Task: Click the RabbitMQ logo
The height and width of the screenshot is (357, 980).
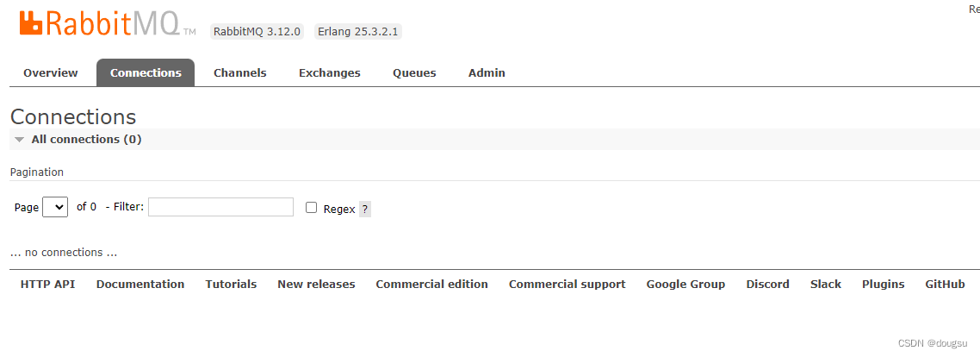Action: pos(108,23)
